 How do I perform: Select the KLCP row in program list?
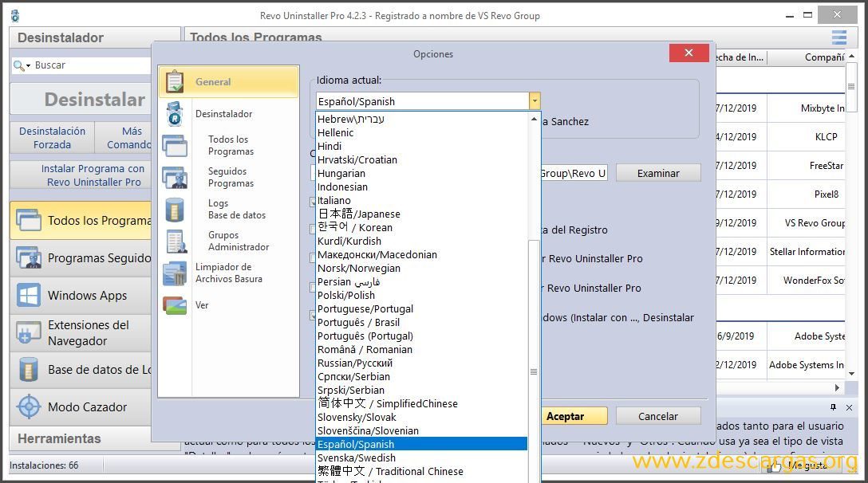point(780,136)
